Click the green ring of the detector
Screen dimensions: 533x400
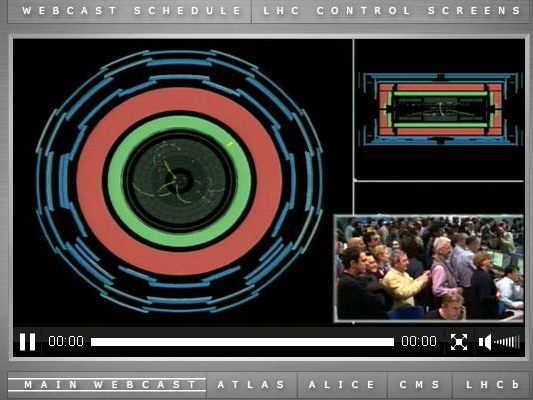click(x=179, y=124)
